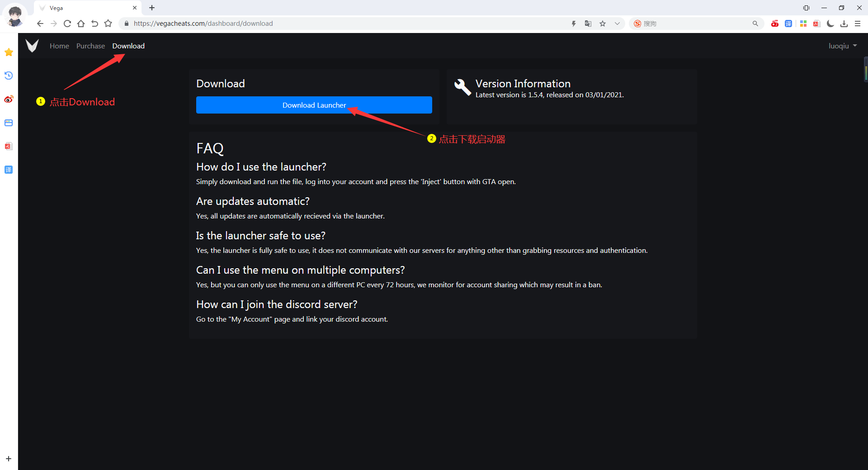Screen dimensions: 868x470
Task: Toggle dark mode moon icon
Action: tap(830, 24)
